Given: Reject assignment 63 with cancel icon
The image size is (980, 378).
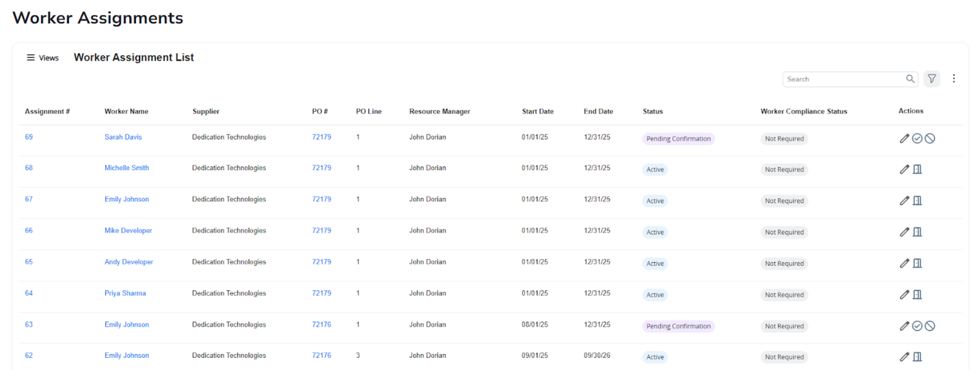Looking at the screenshot, I should click(x=930, y=326).
